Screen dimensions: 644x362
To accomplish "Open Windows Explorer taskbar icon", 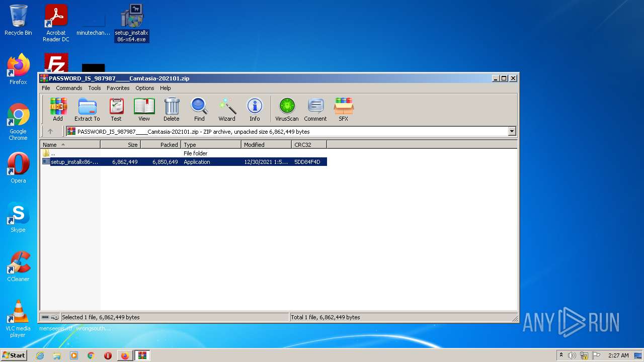I will (57, 355).
